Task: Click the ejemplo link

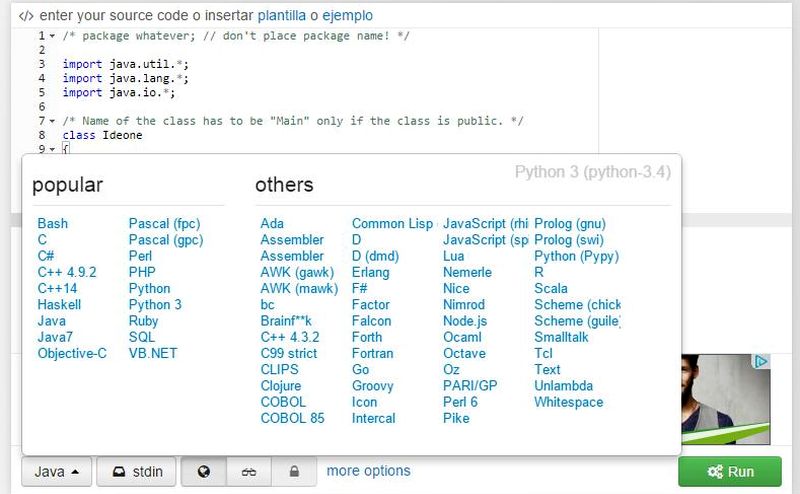Action: coord(347,15)
